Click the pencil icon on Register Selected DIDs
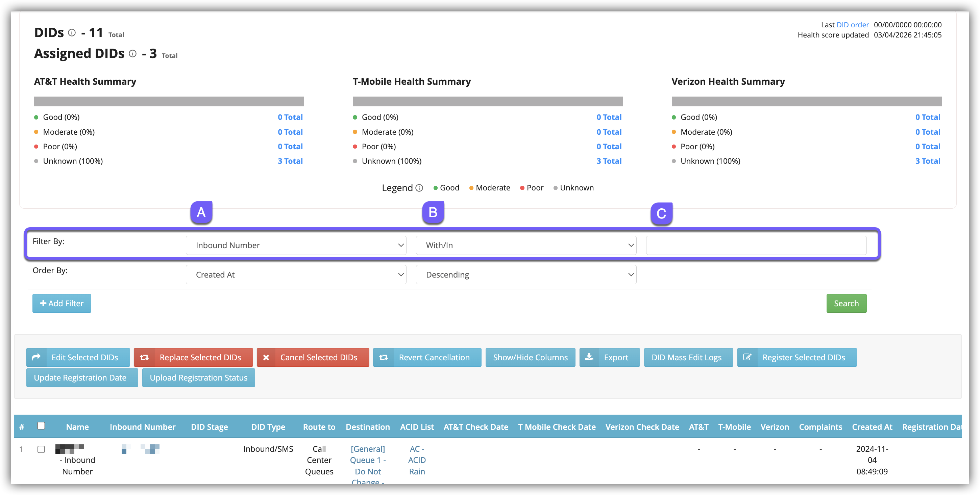This screenshot has width=980, height=495. 747,357
